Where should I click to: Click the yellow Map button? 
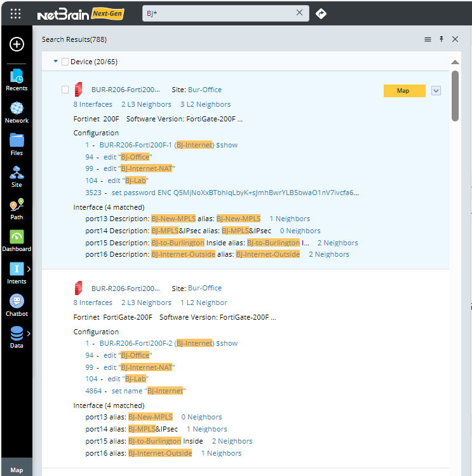coord(404,91)
